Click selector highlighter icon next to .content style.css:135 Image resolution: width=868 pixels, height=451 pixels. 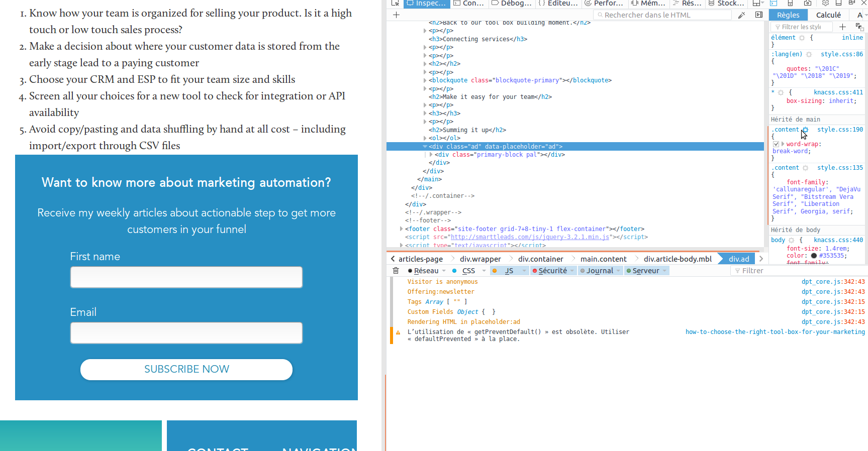click(805, 168)
